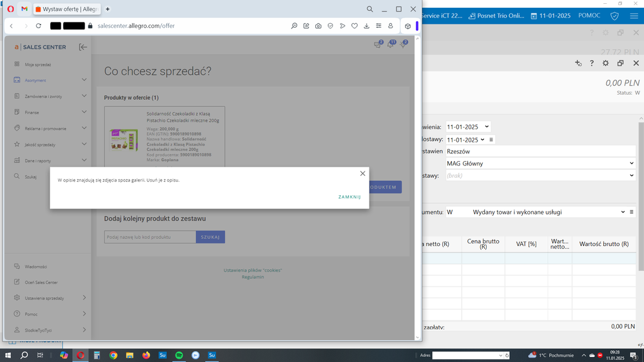
Task: Open Spotify from the taskbar
Action: point(179,356)
